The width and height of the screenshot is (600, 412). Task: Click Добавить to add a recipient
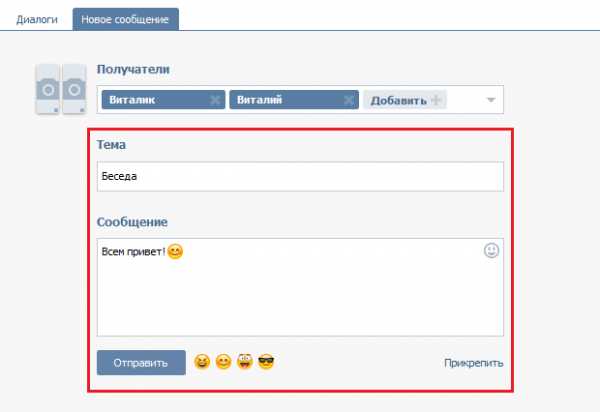(405, 100)
